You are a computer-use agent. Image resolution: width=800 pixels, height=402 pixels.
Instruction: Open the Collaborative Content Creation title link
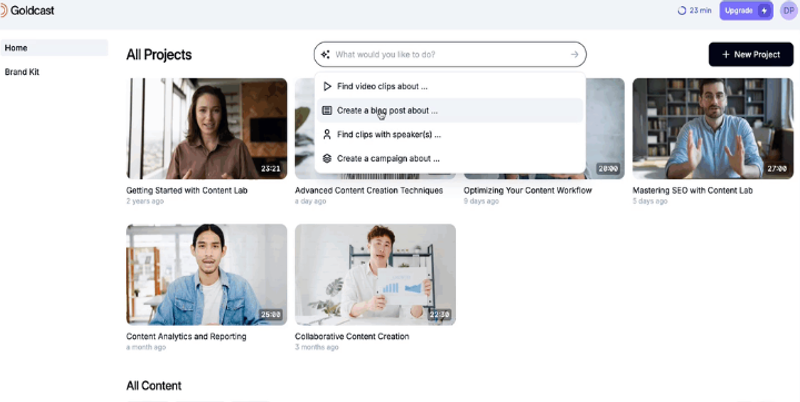pyautogui.click(x=352, y=337)
